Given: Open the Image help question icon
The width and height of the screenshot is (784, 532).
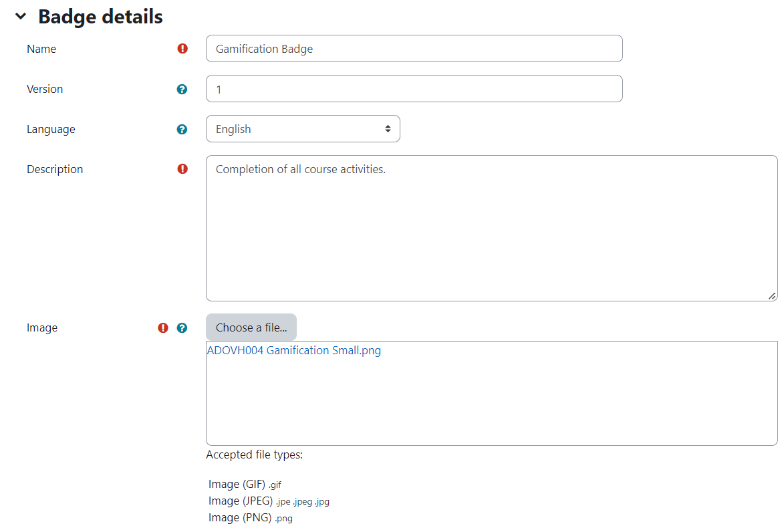Looking at the screenshot, I should click(182, 328).
